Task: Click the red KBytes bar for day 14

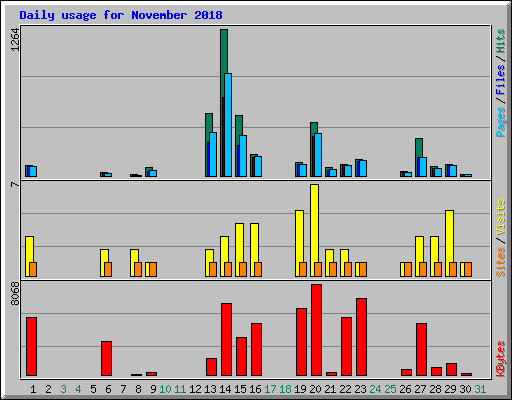Action: point(227,340)
